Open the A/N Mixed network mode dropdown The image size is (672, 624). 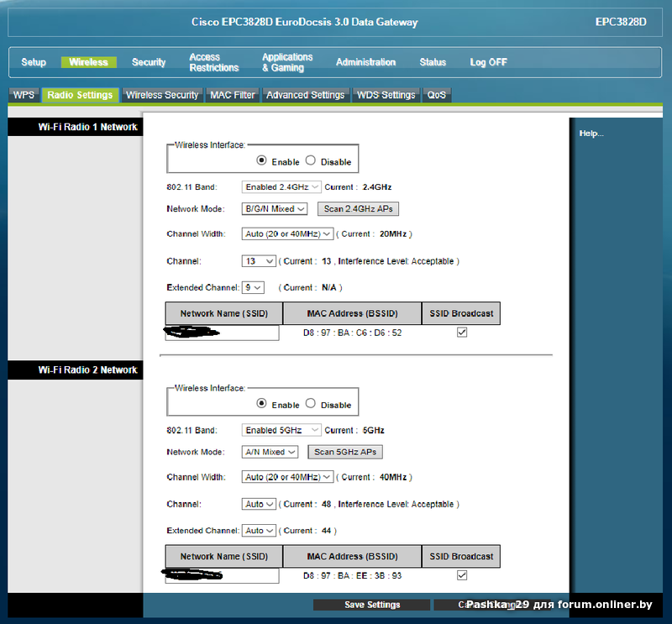click(270, 452)
